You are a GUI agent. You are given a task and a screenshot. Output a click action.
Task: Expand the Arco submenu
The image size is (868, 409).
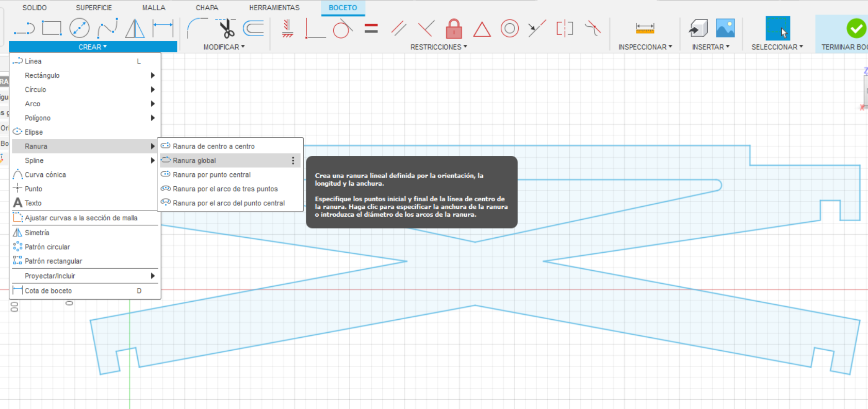pyautogui.click(x=85, y=104)
